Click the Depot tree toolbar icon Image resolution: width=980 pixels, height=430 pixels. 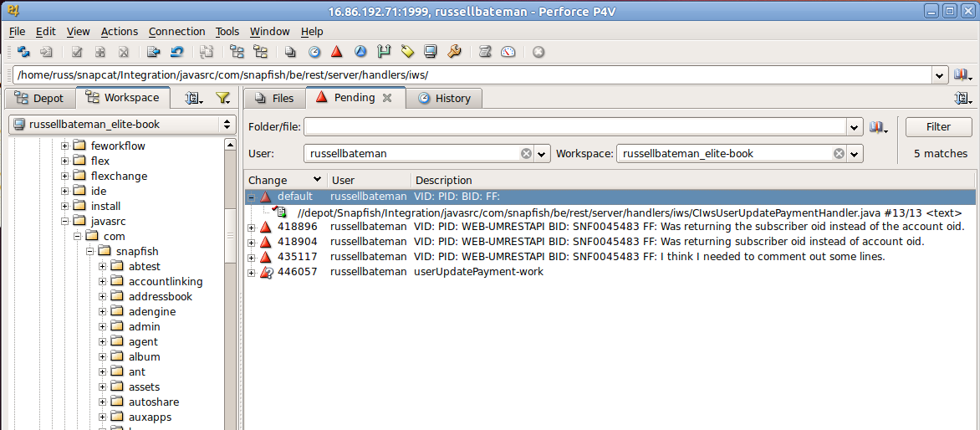pyautogui.click(x=237, y=52)
